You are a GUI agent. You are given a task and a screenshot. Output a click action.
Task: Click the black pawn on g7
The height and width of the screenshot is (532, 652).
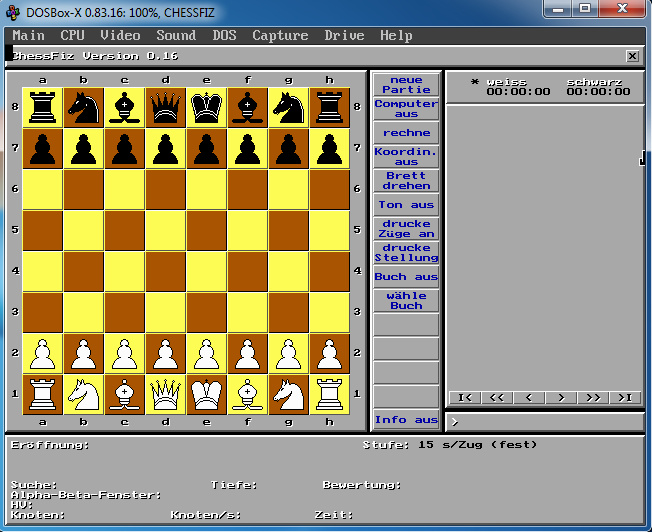point(289,148)
